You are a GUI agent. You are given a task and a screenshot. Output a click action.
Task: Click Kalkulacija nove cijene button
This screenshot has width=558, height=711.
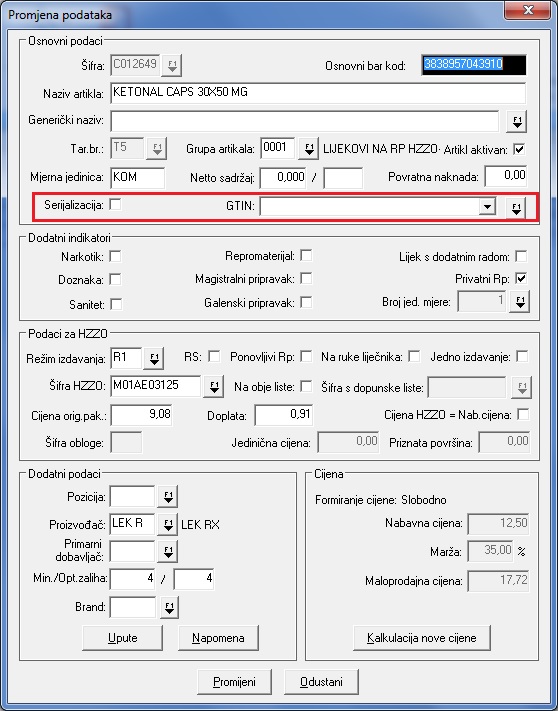(x=422, y=638)
